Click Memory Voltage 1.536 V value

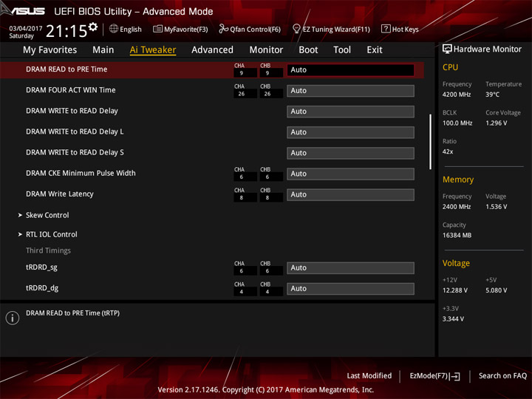497,207
